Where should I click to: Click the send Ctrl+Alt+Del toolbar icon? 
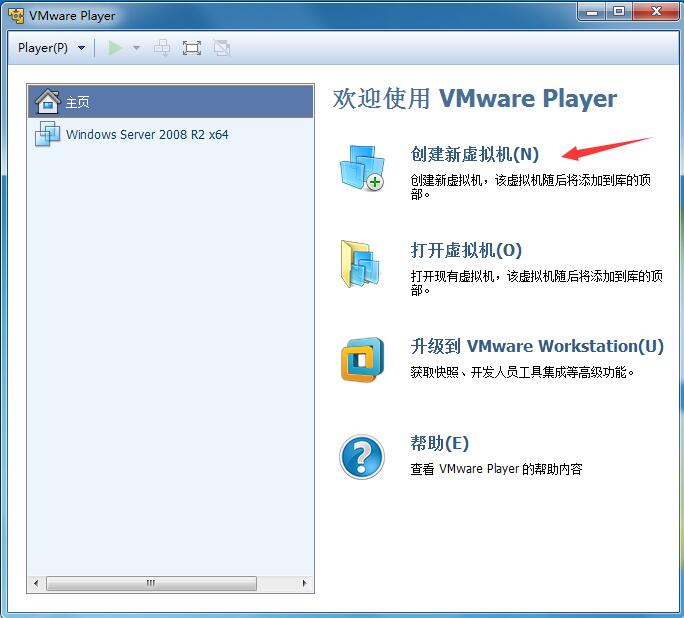pos(162,48)
